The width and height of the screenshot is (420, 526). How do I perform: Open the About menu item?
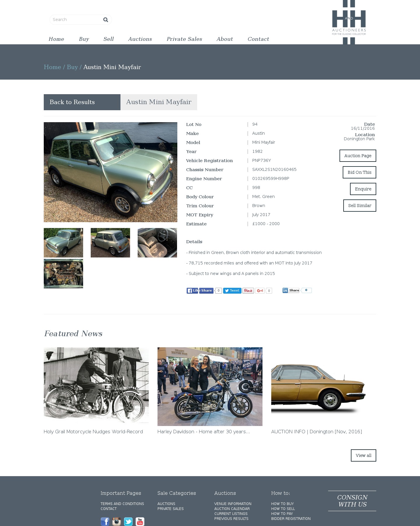click(225, 39)
